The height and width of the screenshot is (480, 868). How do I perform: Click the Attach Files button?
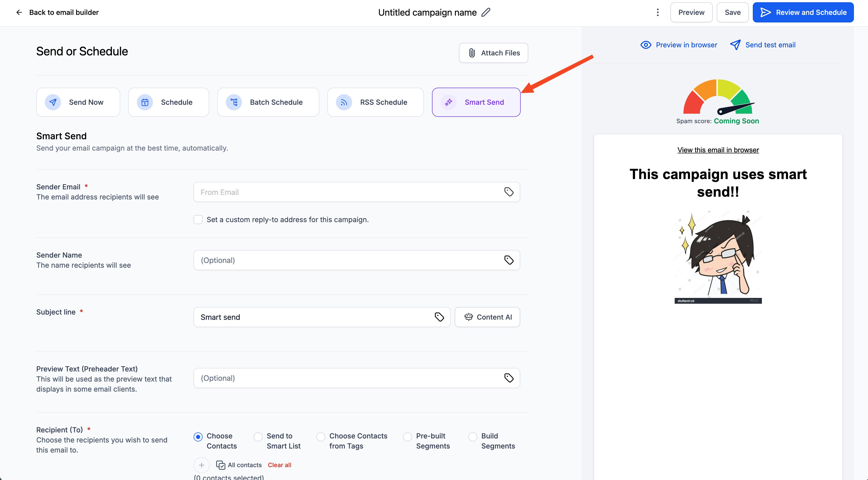coord(493,53)
